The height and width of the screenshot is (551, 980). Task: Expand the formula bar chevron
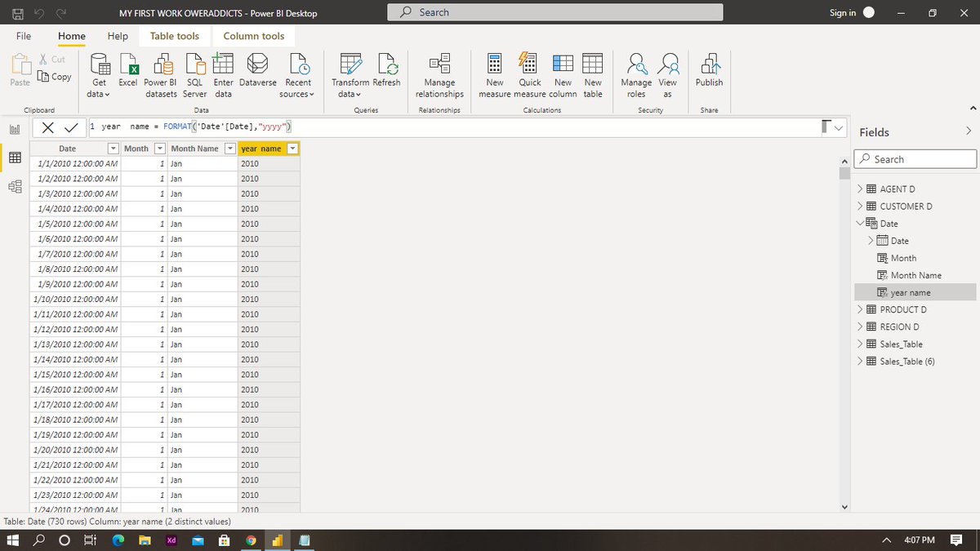[840, 127]
